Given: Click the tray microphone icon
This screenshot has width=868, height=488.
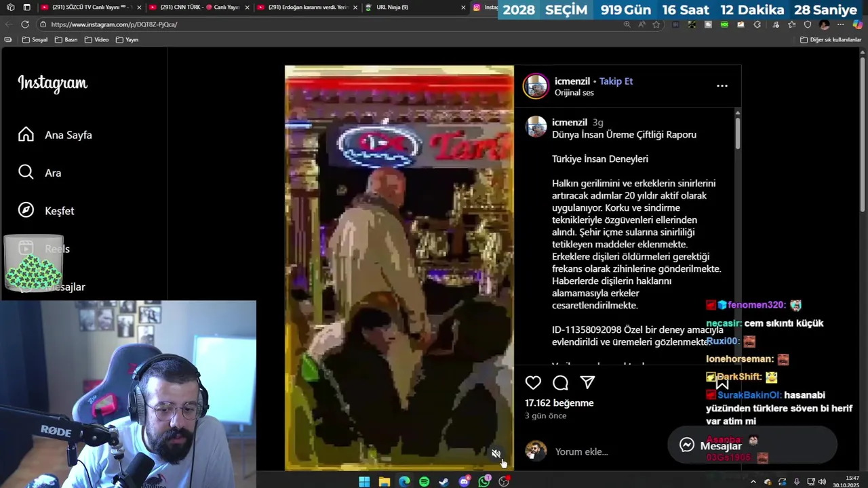Looking at the screenshot, I should click(797, 482).
